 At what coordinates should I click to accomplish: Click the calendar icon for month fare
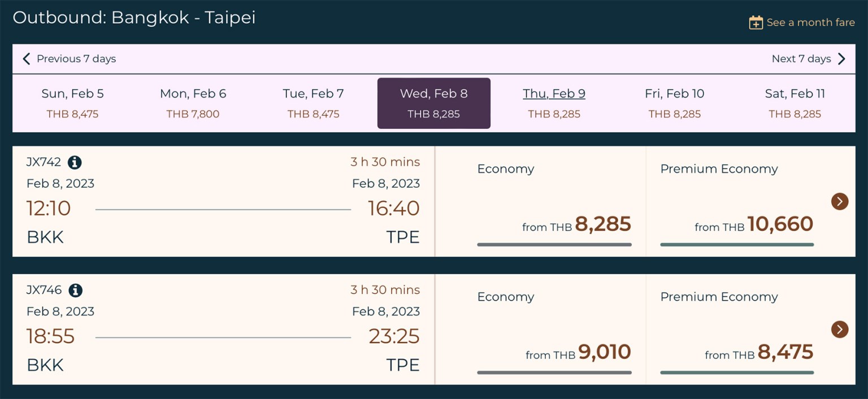click(756, 23)
